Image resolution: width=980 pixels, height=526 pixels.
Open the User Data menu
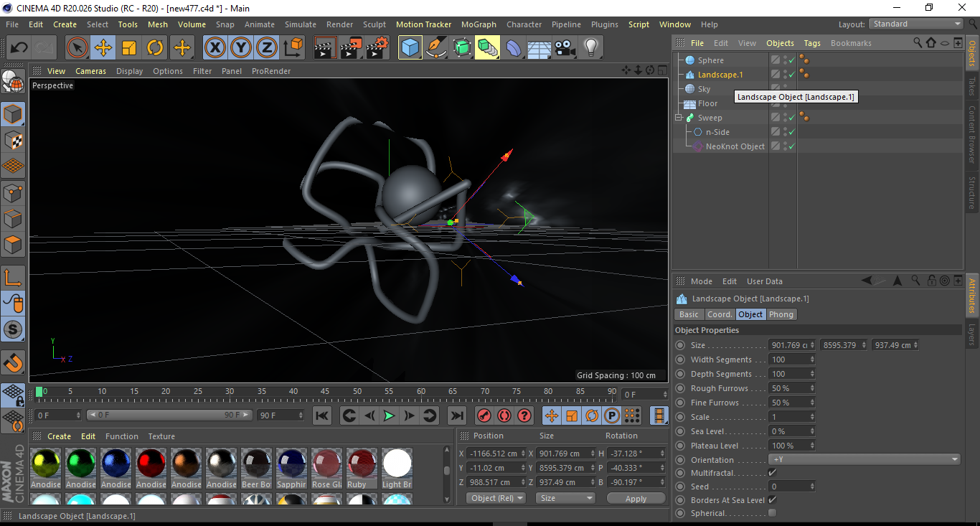(x=765, y=281)
